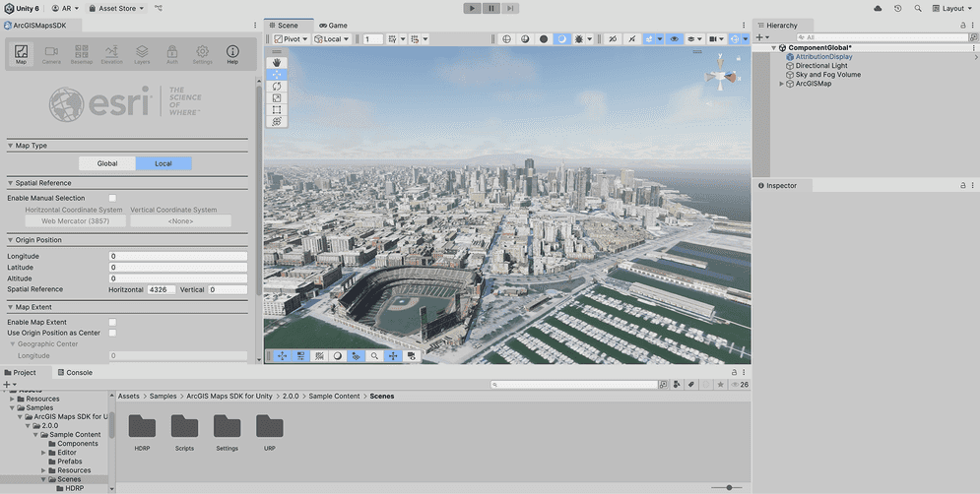The image size is (980, 494).
Task: Select the Move tool in scene toolbar
Action: point(277,75)
